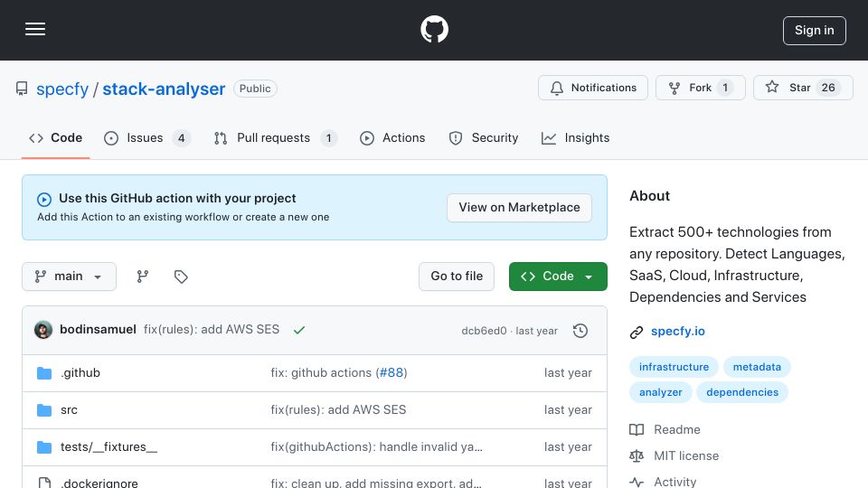Screen dimensions: 868x488
Task: Click the tests/__fixtures__ folder icon
Action: [44, 447]
